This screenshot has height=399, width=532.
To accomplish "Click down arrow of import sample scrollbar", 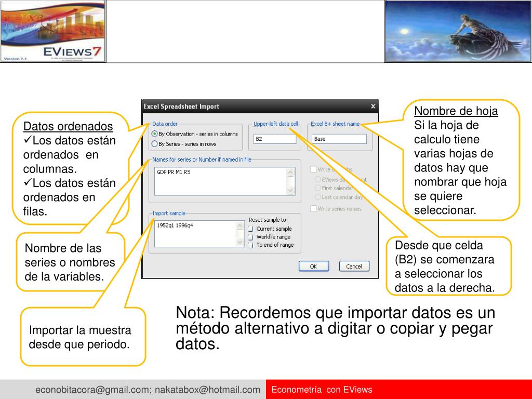I will [240, 242].
